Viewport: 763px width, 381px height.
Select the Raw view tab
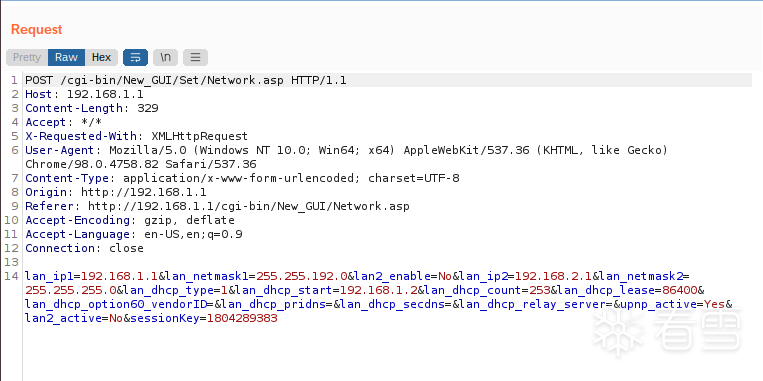point(66,57)
